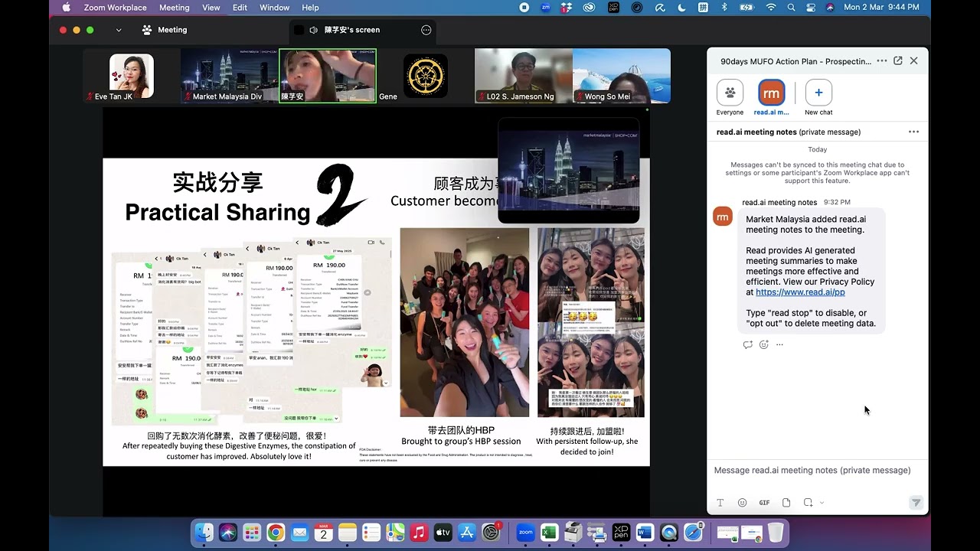Start a New chat with plus button

click(x=818, y=97)
